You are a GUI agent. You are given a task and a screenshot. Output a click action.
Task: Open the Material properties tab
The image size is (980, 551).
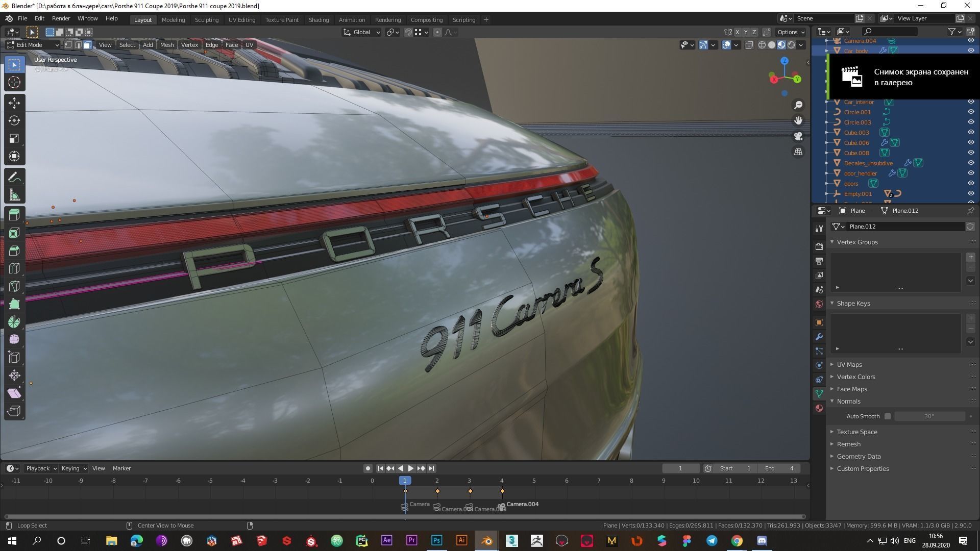click(819, 408)
